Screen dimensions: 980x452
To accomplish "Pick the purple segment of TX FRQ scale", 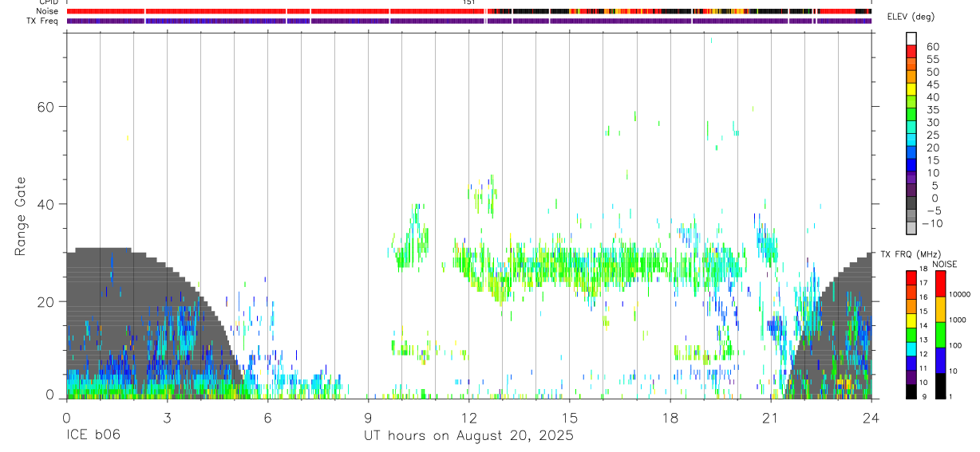I will (x=911, y=377).
